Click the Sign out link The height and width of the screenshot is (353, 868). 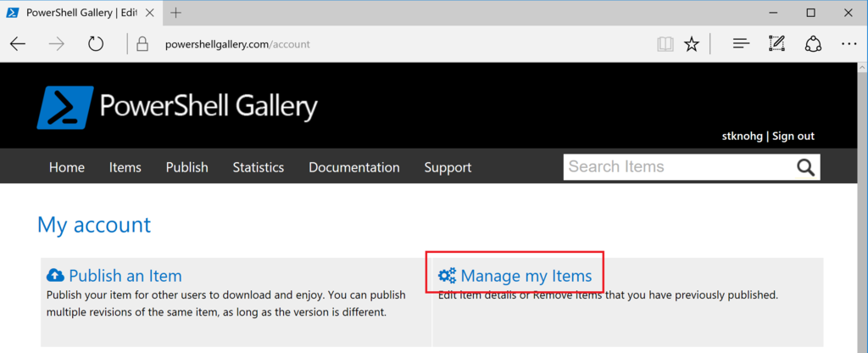point(793,136)
